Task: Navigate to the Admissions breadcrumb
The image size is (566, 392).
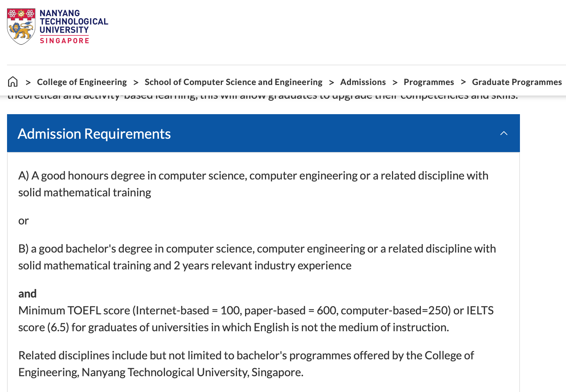Action: point(363,82)
